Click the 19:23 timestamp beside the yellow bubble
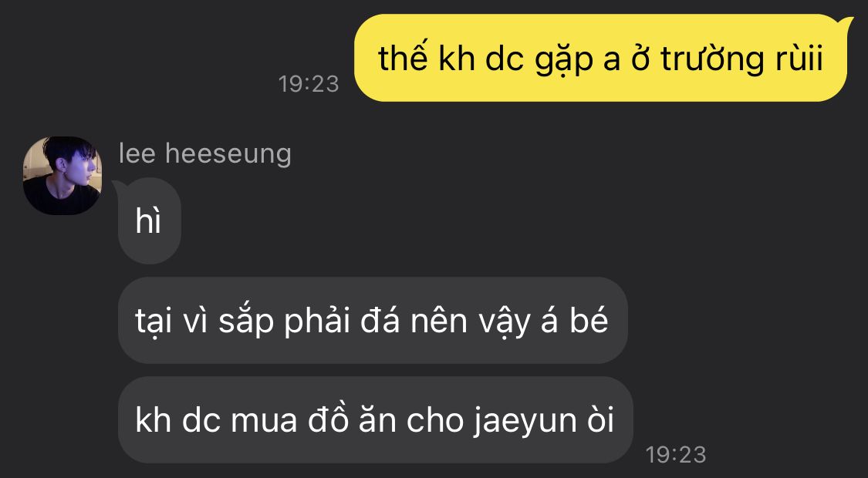 click(309, 84)
